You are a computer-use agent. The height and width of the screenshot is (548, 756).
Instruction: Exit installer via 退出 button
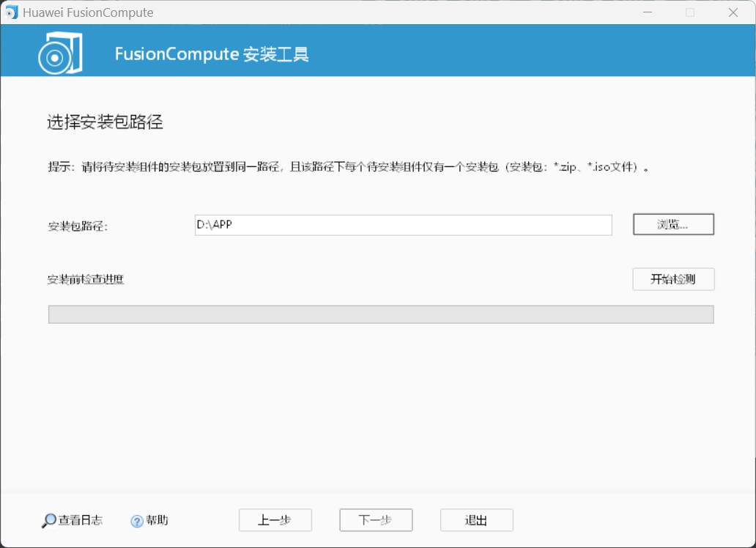tap(476, 520)
